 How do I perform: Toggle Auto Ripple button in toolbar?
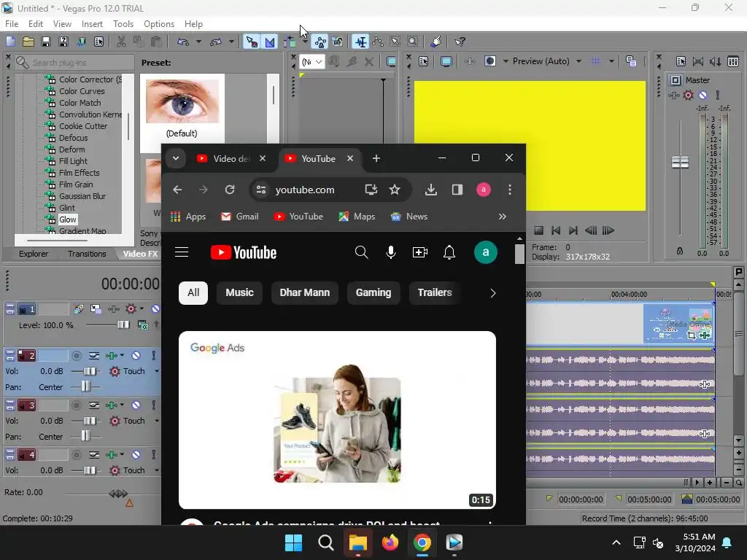[x=290, y=42]
